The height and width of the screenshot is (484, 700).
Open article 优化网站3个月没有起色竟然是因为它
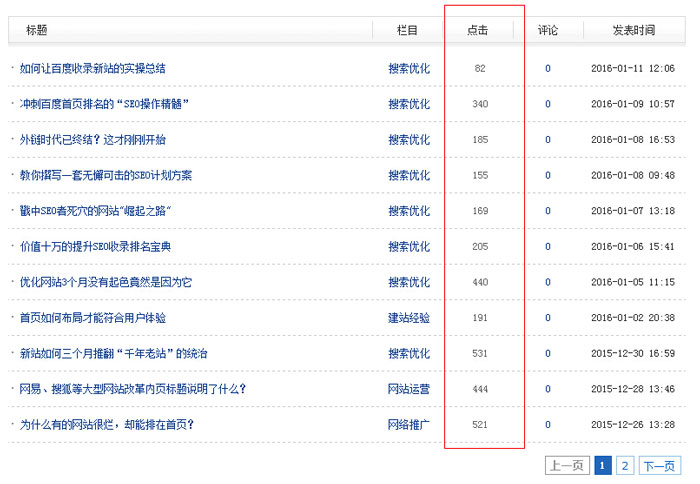106,282
